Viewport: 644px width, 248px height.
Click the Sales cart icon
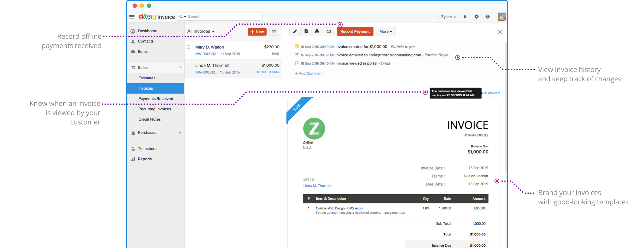click(133, 68)
